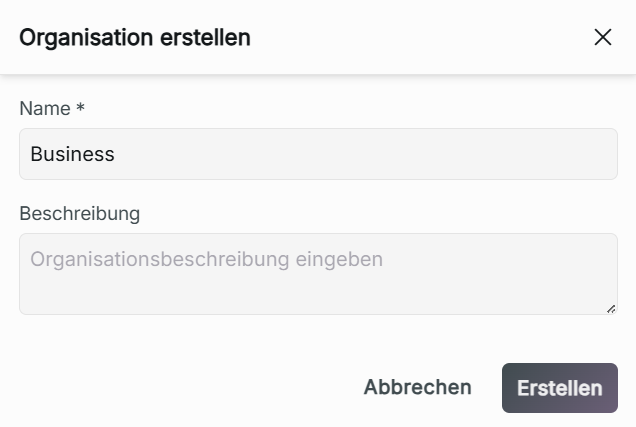Close the Organisation erstellen dialog
Image resolution: width=636 pixels, height=427 pixels.
[x=602, y=38]
